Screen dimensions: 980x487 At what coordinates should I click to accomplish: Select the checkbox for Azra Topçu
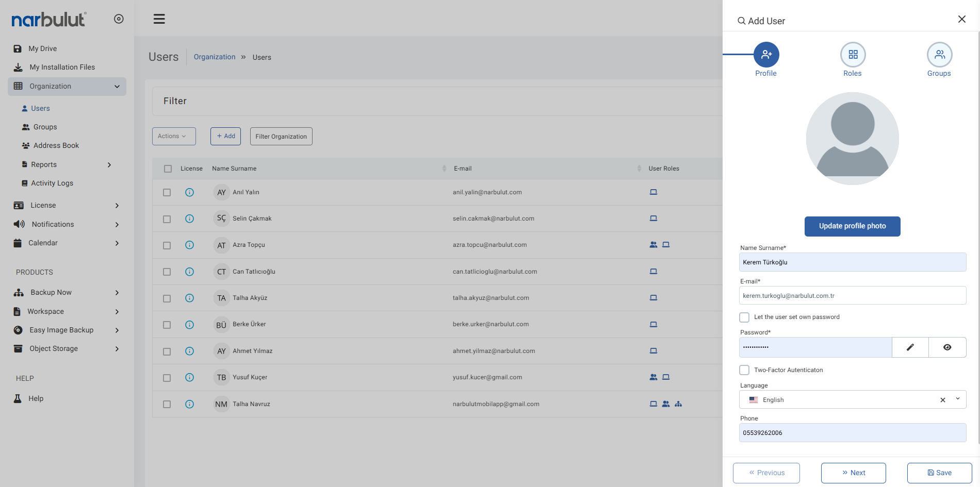tap(167, 245)
